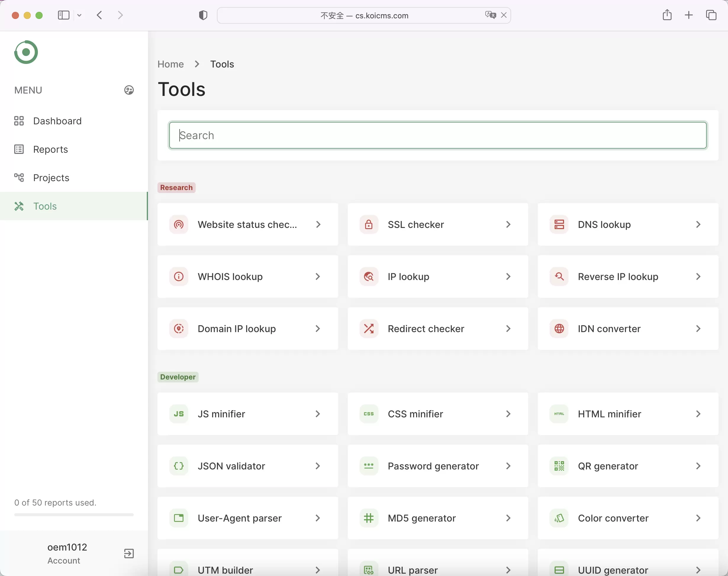Open the User-Agent parser tool
Image resolution: width=728 pixels, height=576 pixels.
247,518
